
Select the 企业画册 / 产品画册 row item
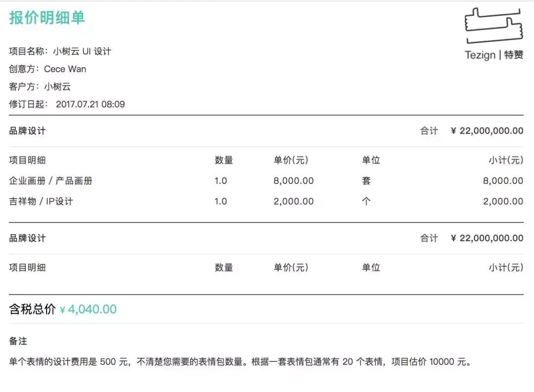pos(51,181)
